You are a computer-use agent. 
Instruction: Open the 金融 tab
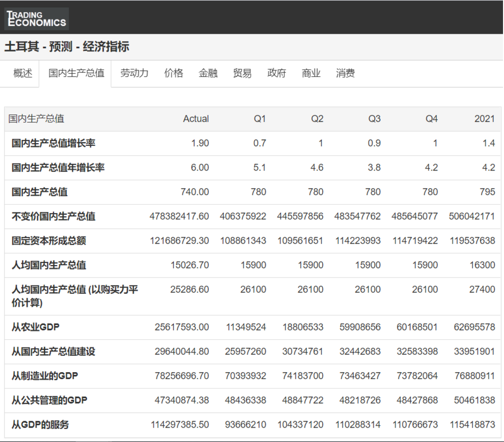point(208,73)
